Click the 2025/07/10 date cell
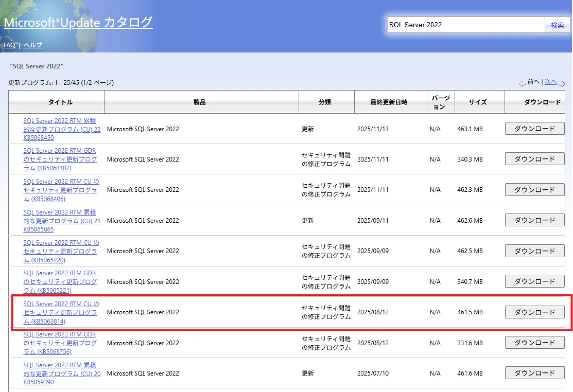This screenshot has width=573, height=392. pyautogui.click(x=373, y=373)
